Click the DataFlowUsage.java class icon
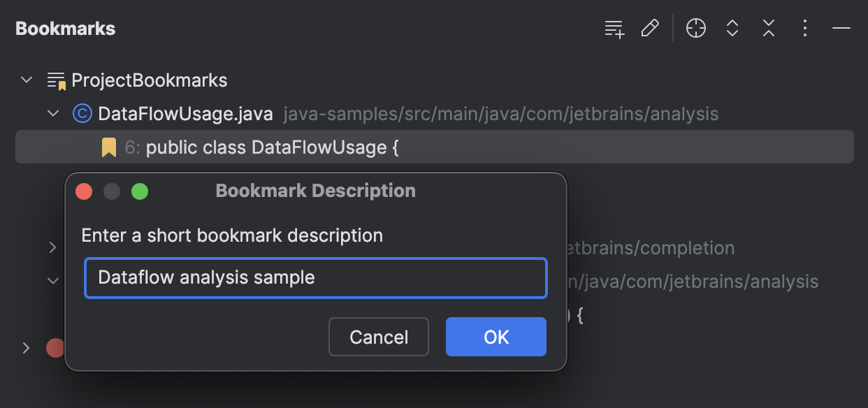 [82, 113]
